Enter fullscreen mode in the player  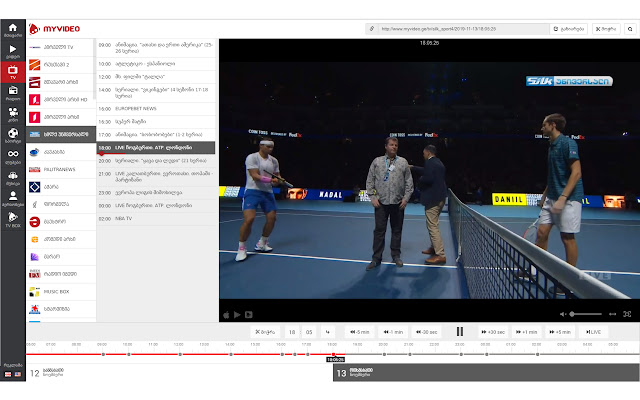(x=627, y=314)
